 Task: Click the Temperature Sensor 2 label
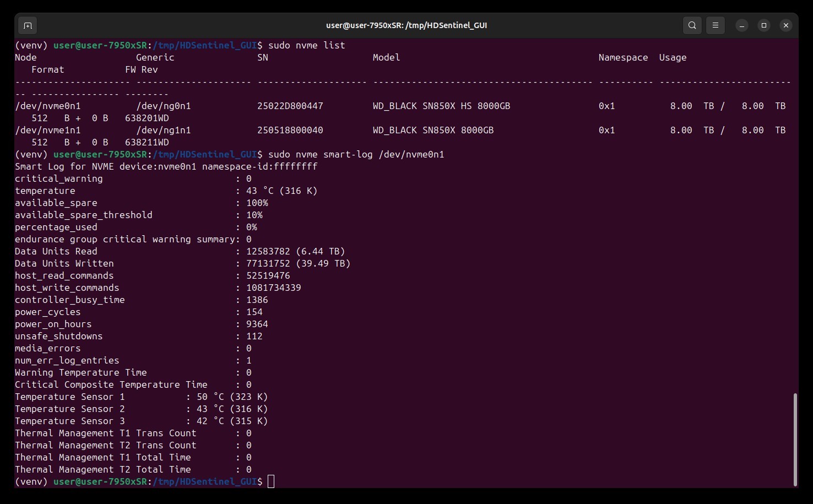pyautogui.click(x=70, y=409)
